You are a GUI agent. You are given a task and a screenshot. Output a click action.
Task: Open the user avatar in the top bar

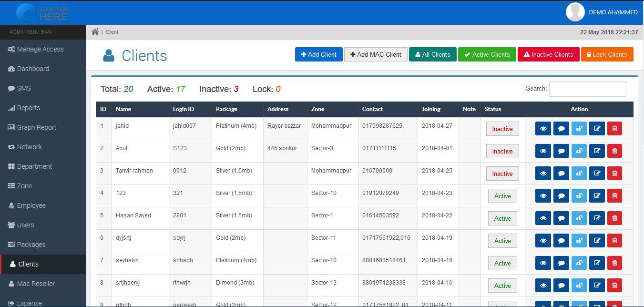[x=575, y=12]
